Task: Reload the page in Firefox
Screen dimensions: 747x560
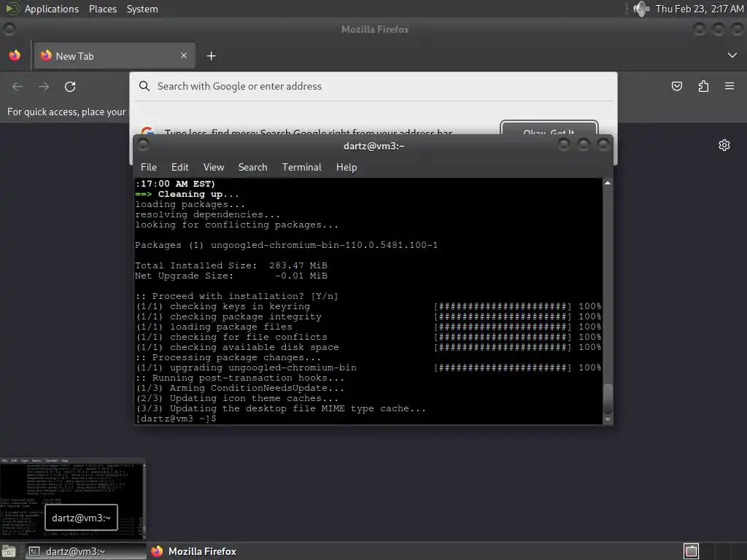Action: (70, 87)
